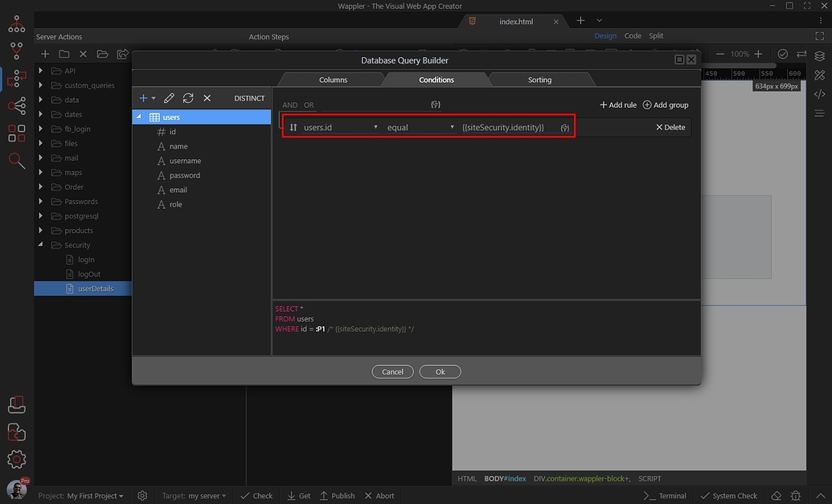This screenshot has height=504, width=832.
Task: Open the search magnifier sidebar icon
Action: pos(16,161)
